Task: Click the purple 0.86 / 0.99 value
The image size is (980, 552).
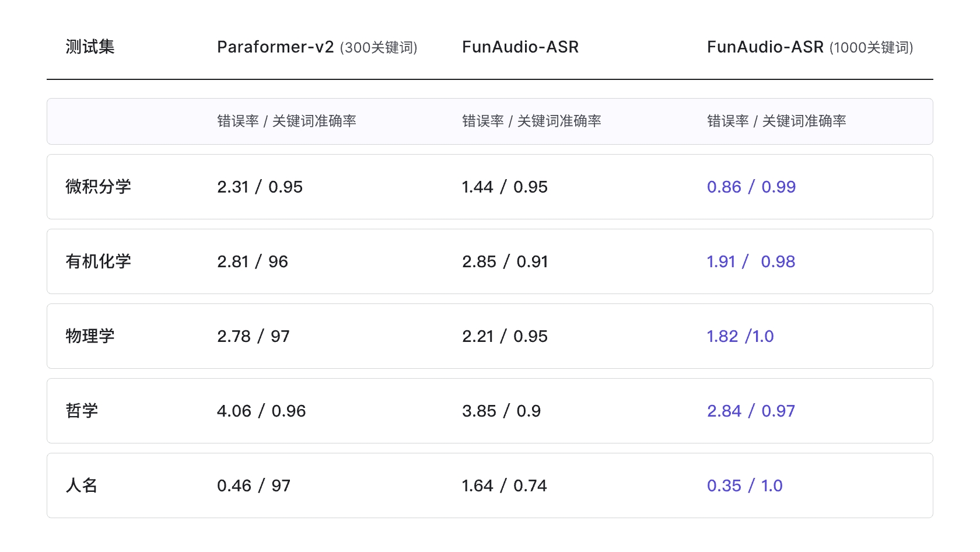Action: tap(751, 187)
